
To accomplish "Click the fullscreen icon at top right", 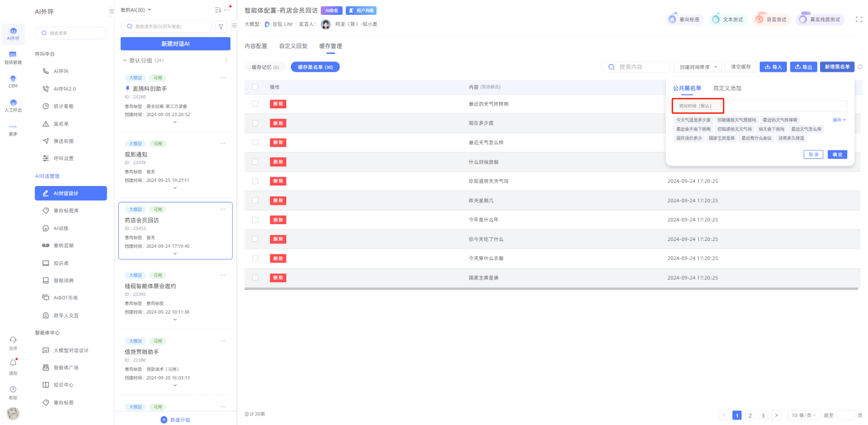I will coord(859,19).
